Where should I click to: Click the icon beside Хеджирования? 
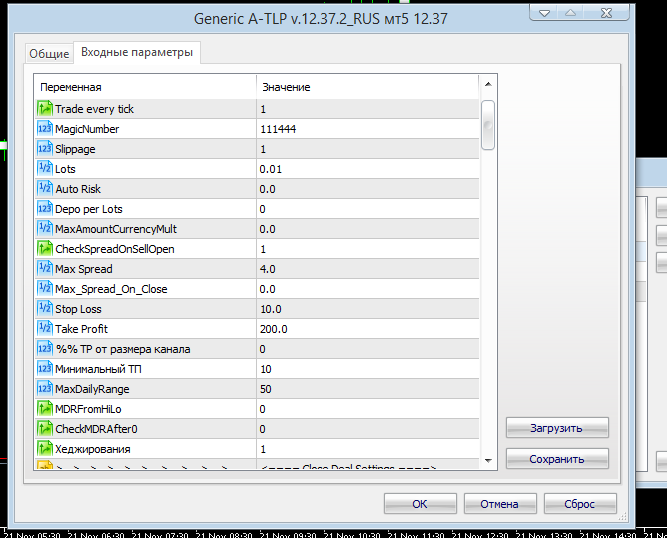[x=45, y=449]
